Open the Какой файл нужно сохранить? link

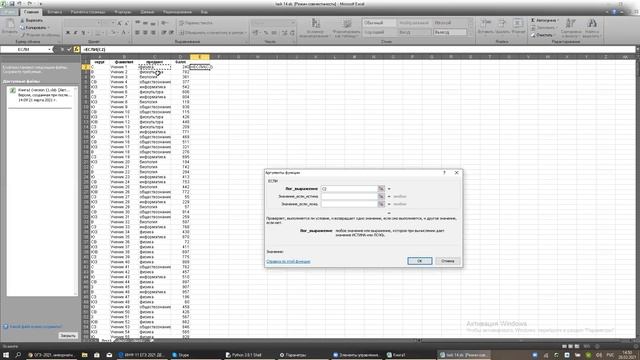pos(35,327)
